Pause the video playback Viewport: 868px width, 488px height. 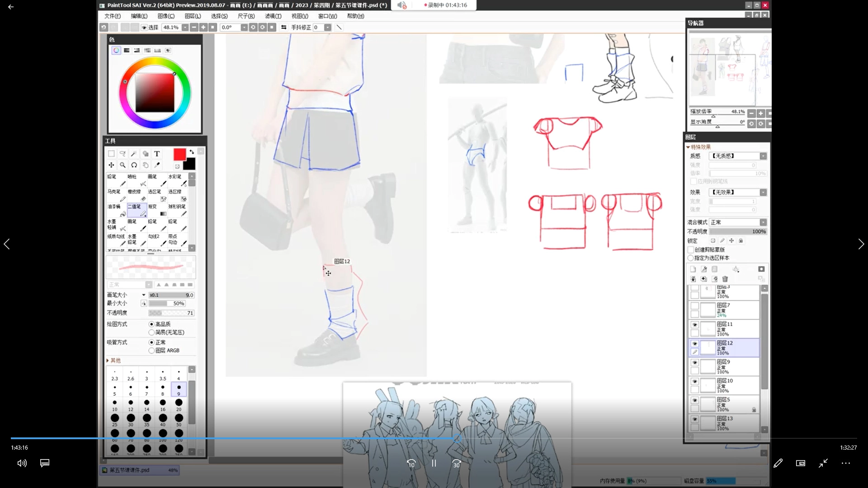(434, 463)
